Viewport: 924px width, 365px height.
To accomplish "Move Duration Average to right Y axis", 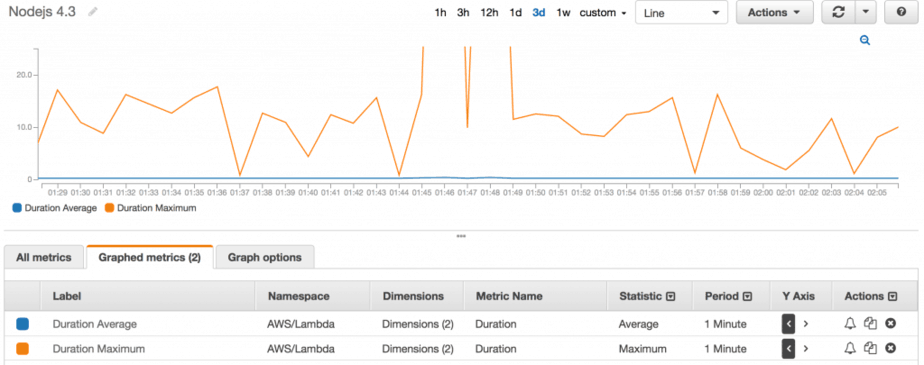I will point(806,324).
